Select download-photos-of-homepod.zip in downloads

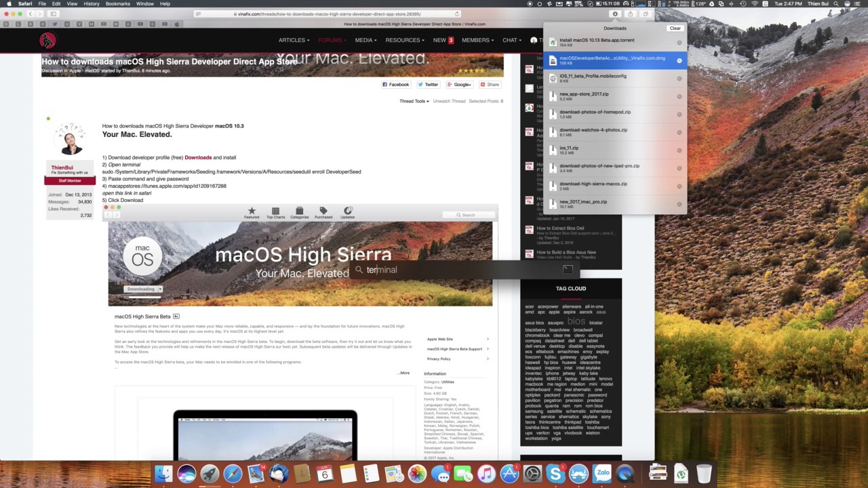(615, 114)
